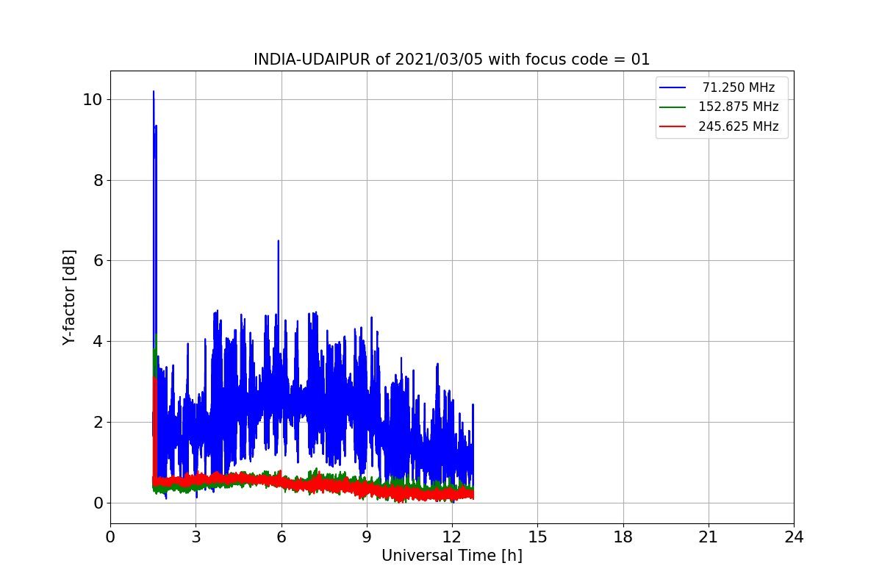Click the blue spike reaching 6.5 dB
Image resolution: width=882 pixels, height=588 pixels.
278,243
